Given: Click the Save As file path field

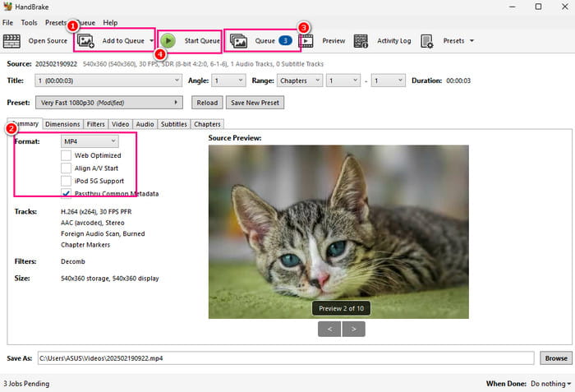Looking at the screenshot, I should (x=286, y=358).
